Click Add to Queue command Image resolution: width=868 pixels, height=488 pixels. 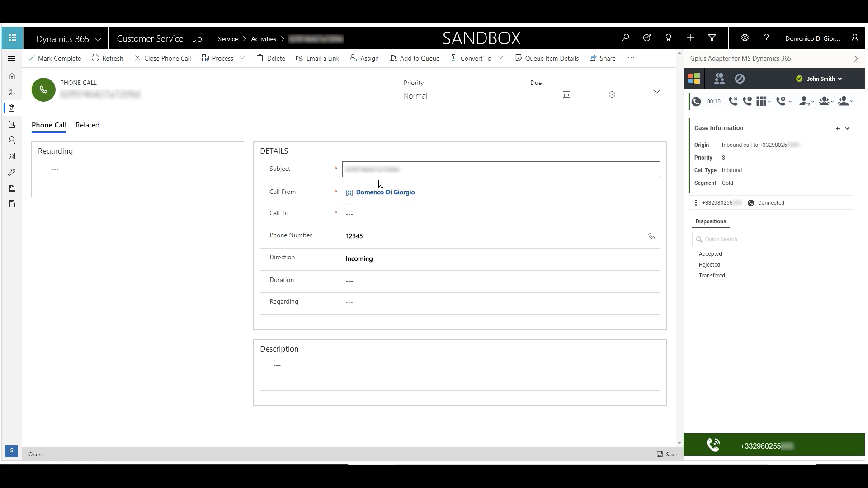point(415,58)
